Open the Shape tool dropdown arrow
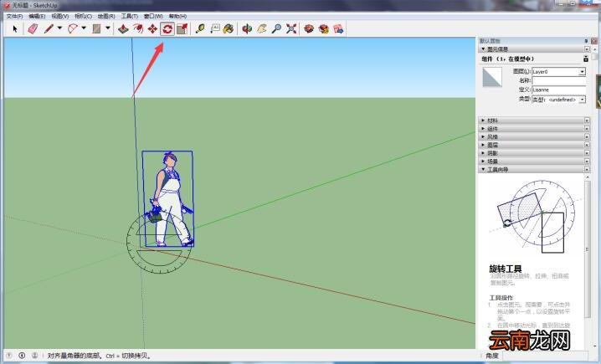This screenshot has width=601, height=364. pos(108,28)
